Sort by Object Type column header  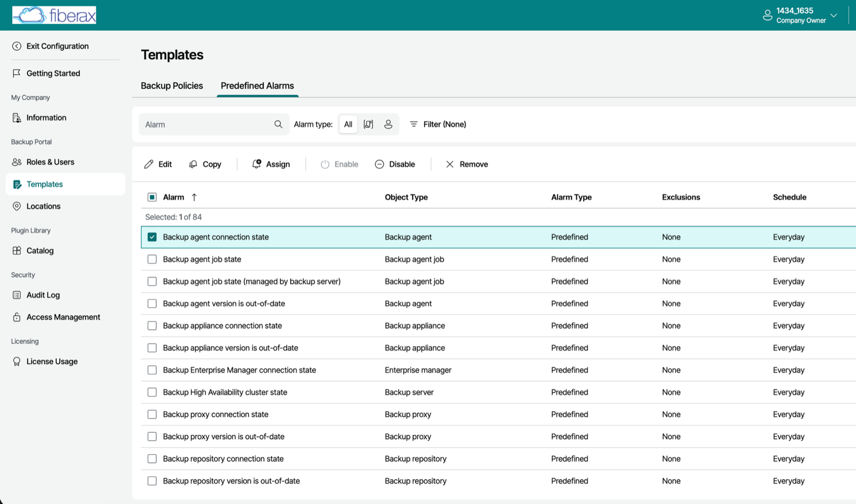pos(406,197)
